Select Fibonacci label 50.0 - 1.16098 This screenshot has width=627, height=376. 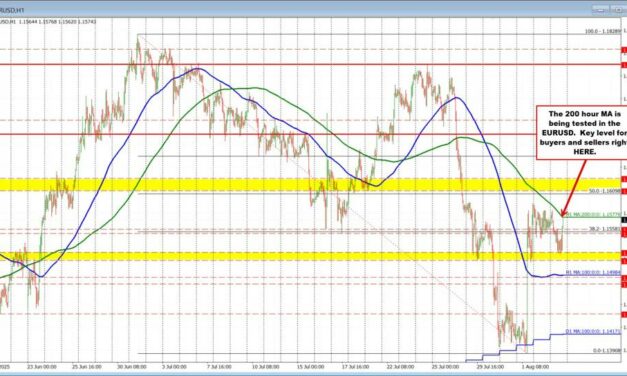[605, 191]
